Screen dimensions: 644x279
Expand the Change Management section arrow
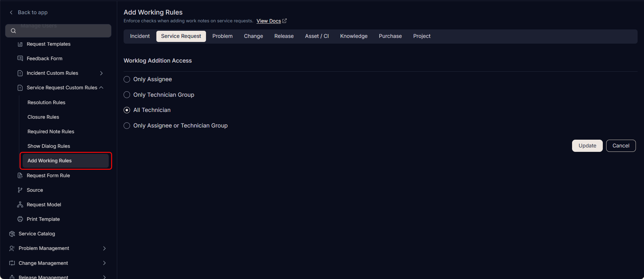click(104, 263)
